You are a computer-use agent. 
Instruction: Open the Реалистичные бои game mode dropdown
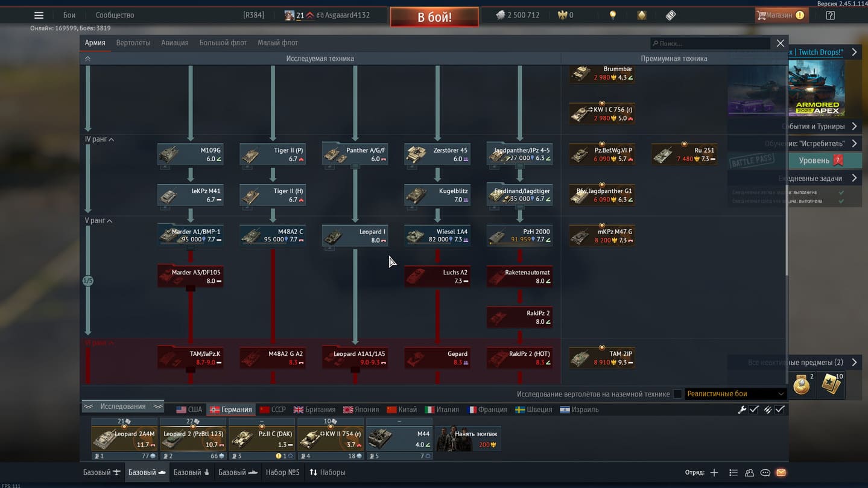(735, 394)
